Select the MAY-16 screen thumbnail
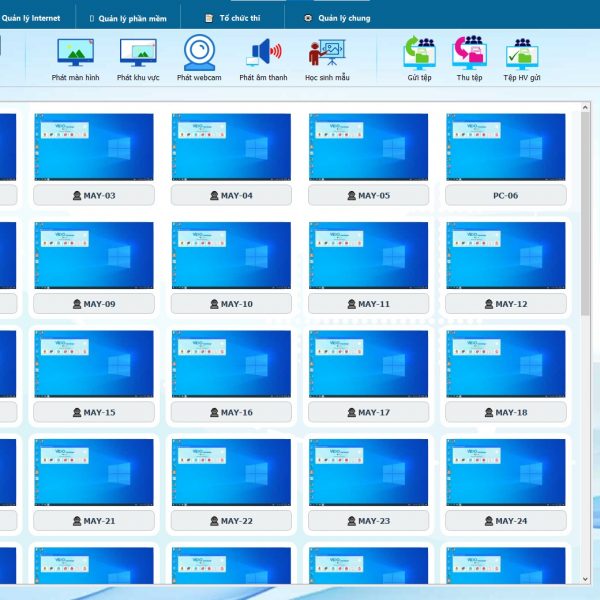Viewport: 600px width, 600px height. (x=232, y=364)
